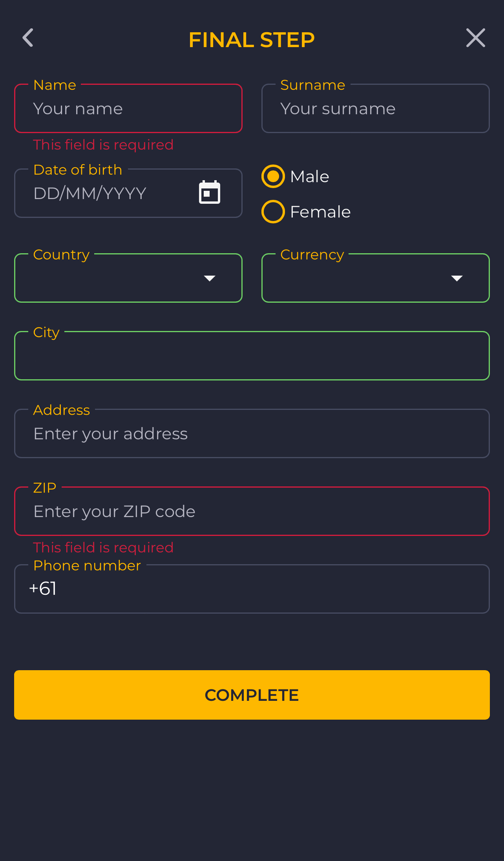Click the Date of birth field
This screenshot has height=861, width=504.
tap(128, 193)
